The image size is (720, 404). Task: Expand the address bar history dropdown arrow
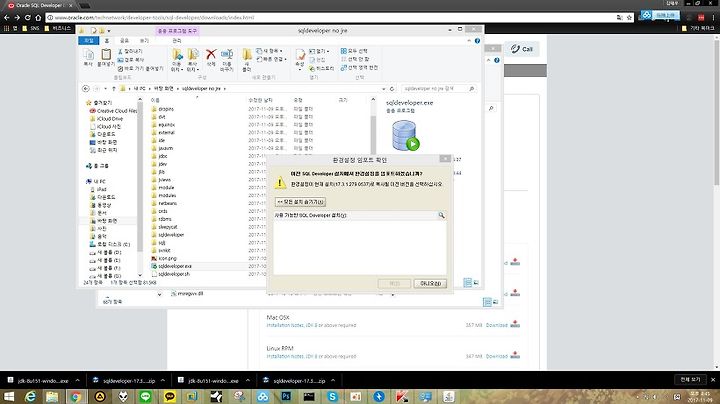(383, 89)
